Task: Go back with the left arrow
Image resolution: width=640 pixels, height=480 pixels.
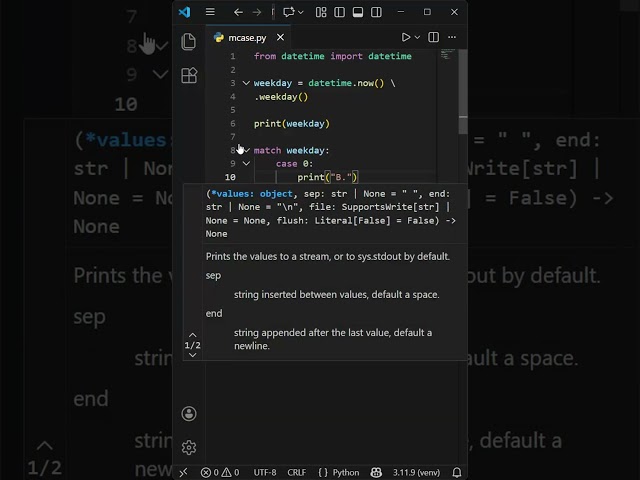Action: click(x=238, y=12)
